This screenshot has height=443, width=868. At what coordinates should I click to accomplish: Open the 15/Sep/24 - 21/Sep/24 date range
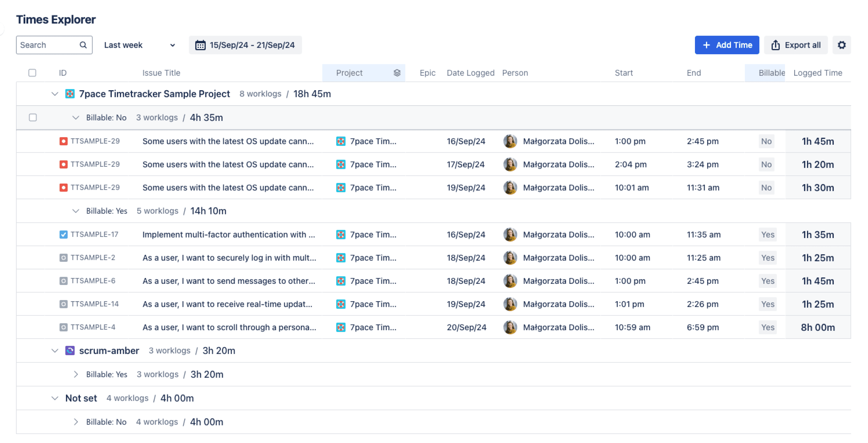coord(245,45)
